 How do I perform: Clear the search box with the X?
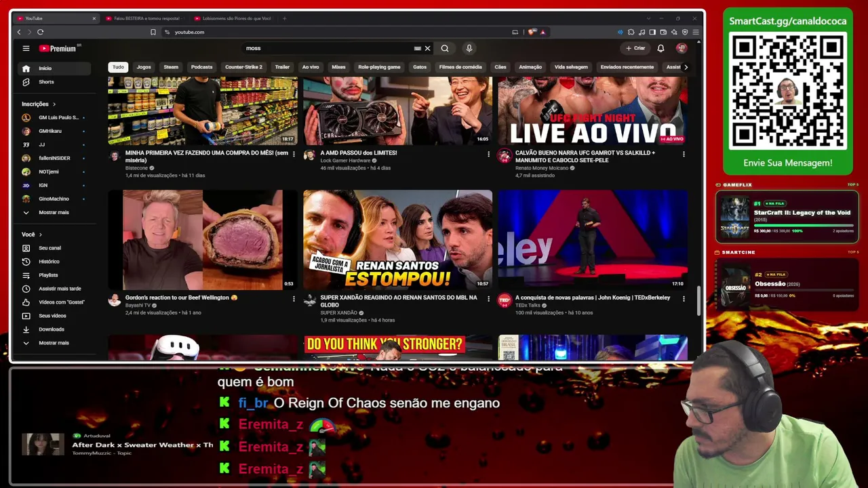pos(427,48)
